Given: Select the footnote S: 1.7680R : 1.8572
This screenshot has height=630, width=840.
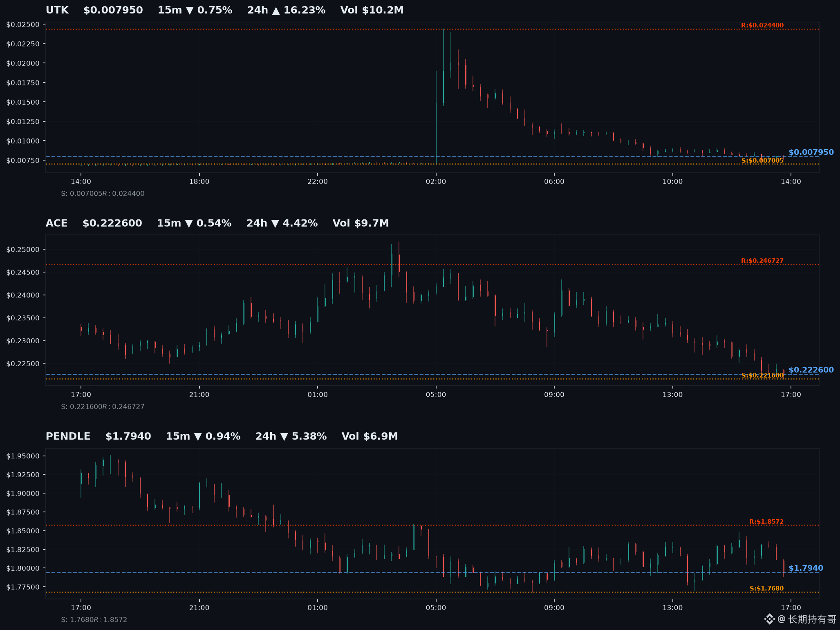Looking at the screenshot, I should pos(94,620).
